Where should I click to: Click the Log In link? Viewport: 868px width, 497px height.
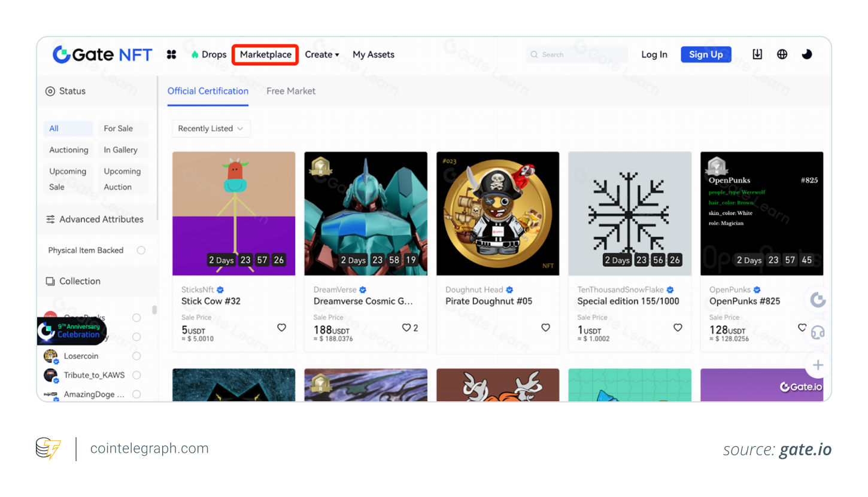(x=654, y=54)
